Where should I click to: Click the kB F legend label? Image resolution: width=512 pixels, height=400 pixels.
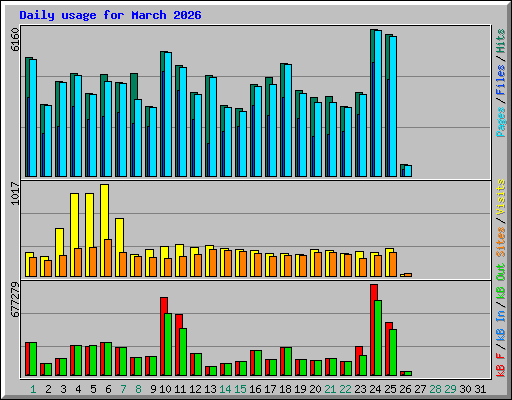coord(501,365)
